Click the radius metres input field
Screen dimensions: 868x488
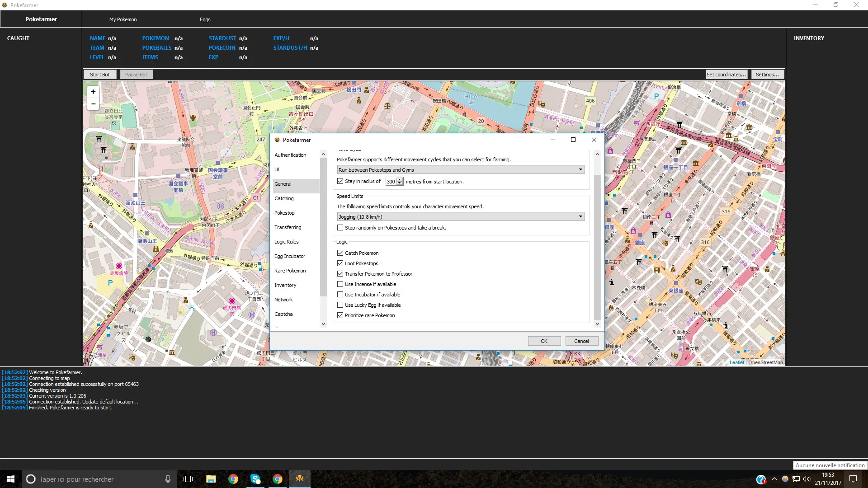(x=391, y=182)
